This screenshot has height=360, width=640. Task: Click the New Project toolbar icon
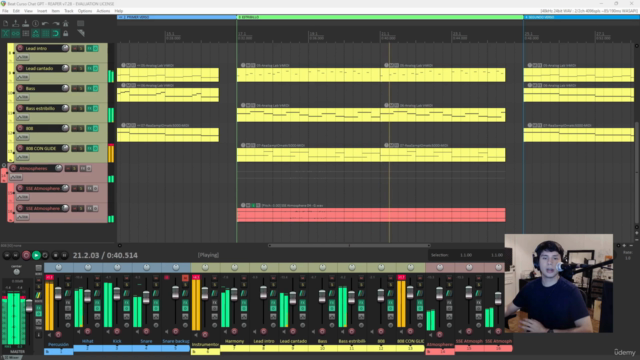click(6, 24)
